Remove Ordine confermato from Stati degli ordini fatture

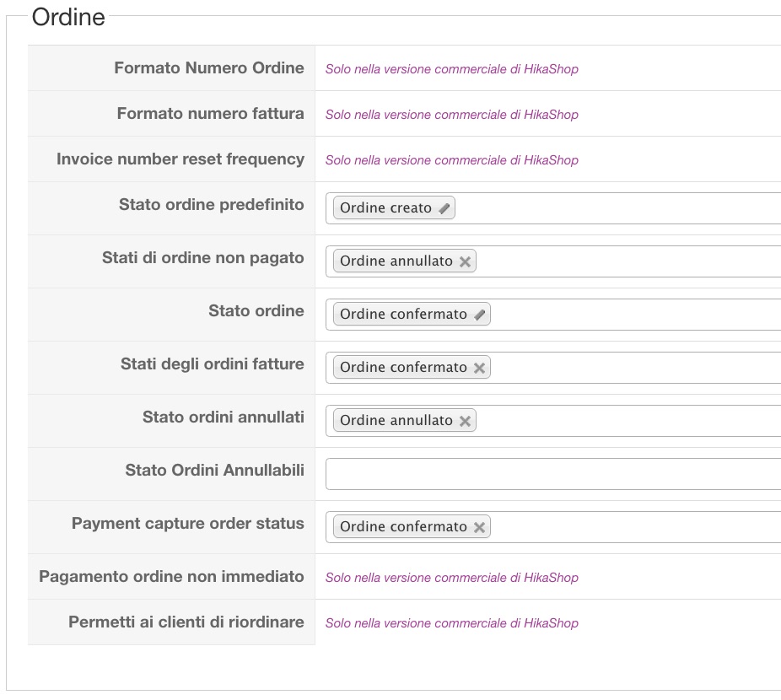(479, 368)
